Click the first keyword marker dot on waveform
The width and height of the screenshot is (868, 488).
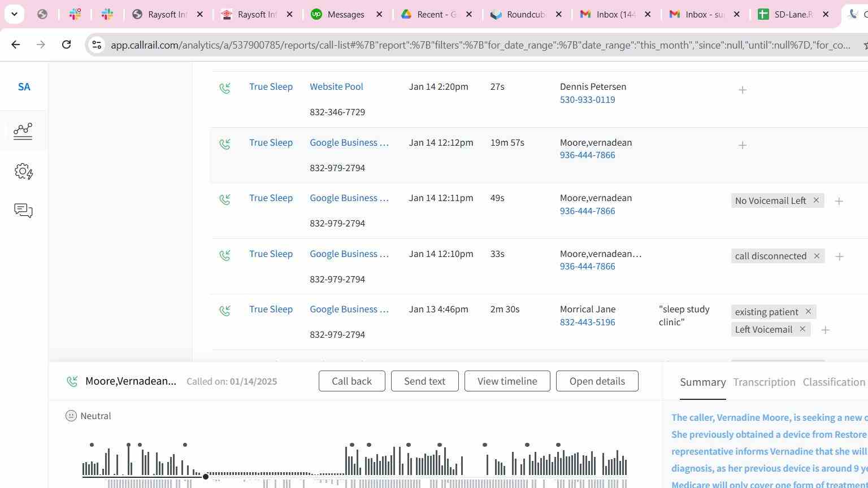click(92, 445)
